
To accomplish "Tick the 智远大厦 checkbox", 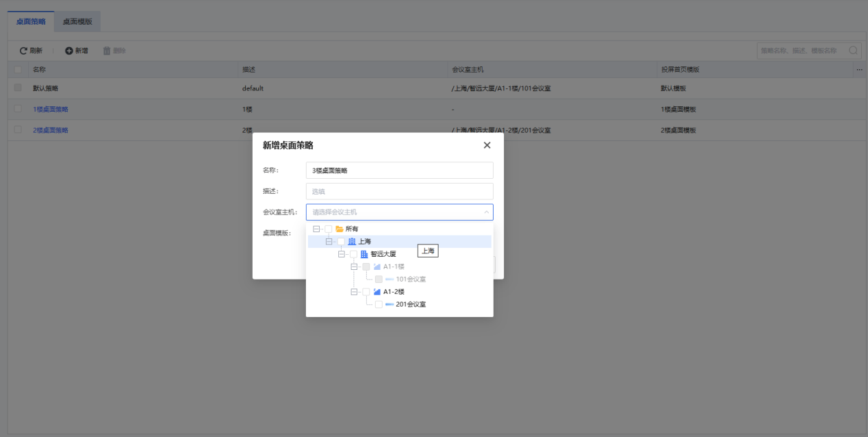I will pyautogui.click(x=353, y=254).
